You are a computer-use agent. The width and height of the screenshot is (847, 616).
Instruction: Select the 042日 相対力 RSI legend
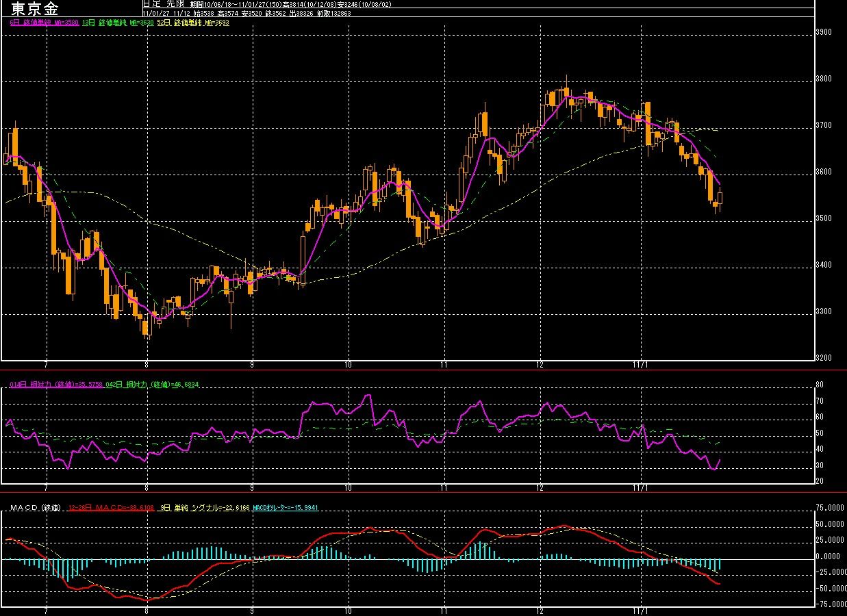coord(153,385)
